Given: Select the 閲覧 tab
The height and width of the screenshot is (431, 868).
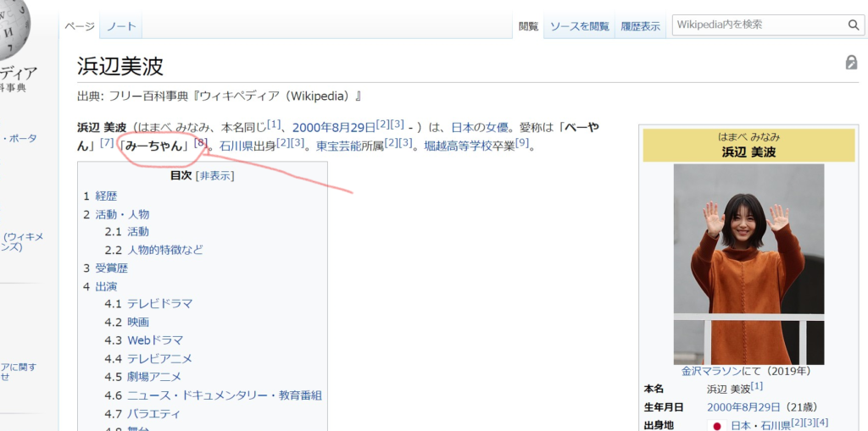Looking at the screenshot, I should click(x=528, y=26).
